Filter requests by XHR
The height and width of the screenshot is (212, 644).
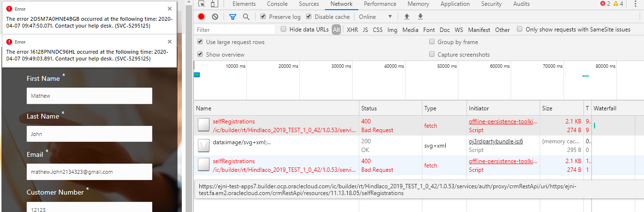353,30
